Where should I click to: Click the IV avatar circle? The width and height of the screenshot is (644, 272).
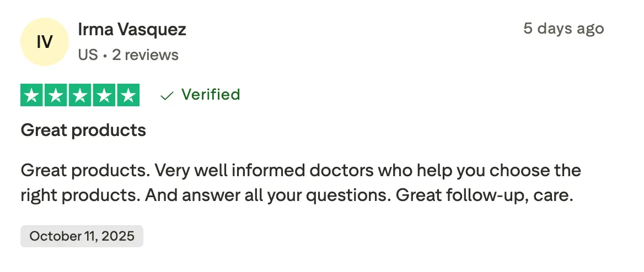[45, 42]
